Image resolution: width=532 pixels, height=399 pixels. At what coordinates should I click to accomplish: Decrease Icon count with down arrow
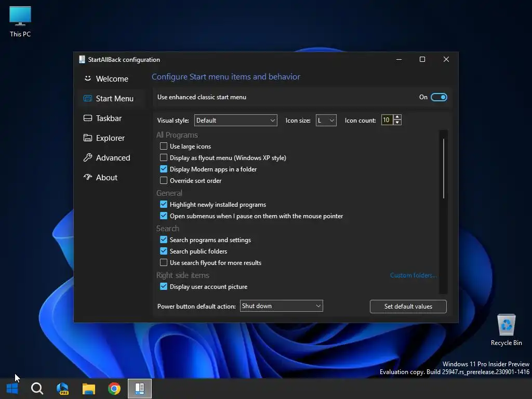pos(397,123)
